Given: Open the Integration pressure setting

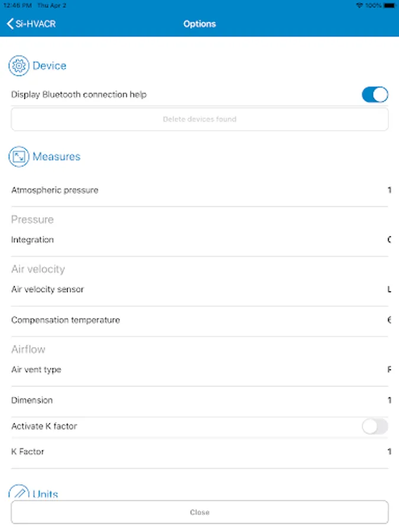Looking at the screenshot, I should tap(199, 240).
